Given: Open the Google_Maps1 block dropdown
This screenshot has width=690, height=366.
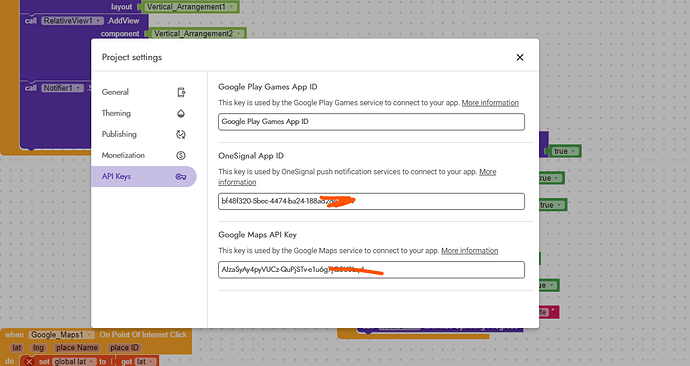Looking at the screenshot, I should [88, 335].
